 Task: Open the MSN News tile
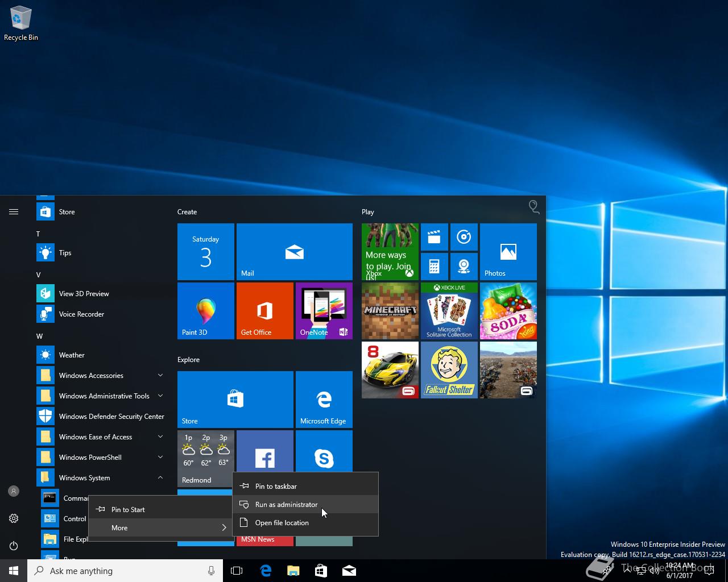click(x=265, y=541)
